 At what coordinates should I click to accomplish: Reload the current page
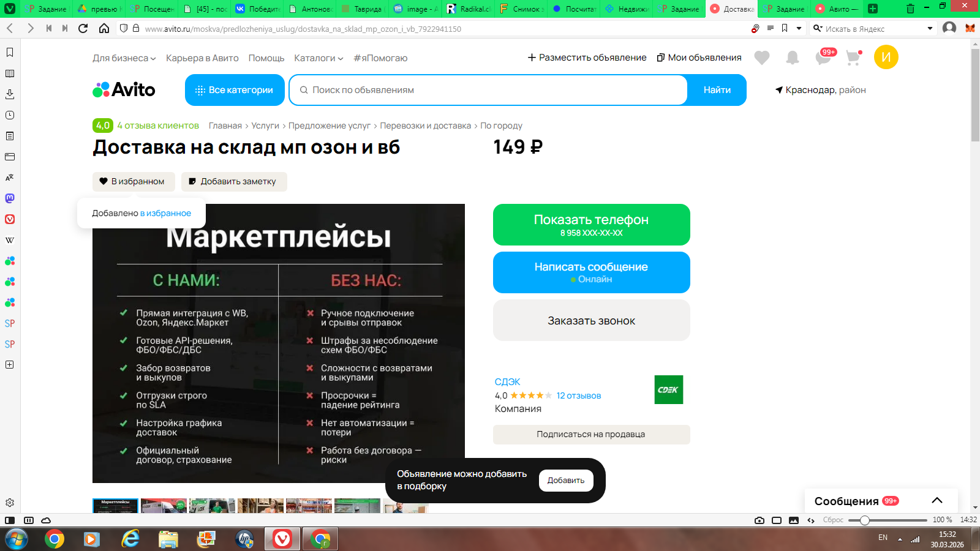(83, 28)
